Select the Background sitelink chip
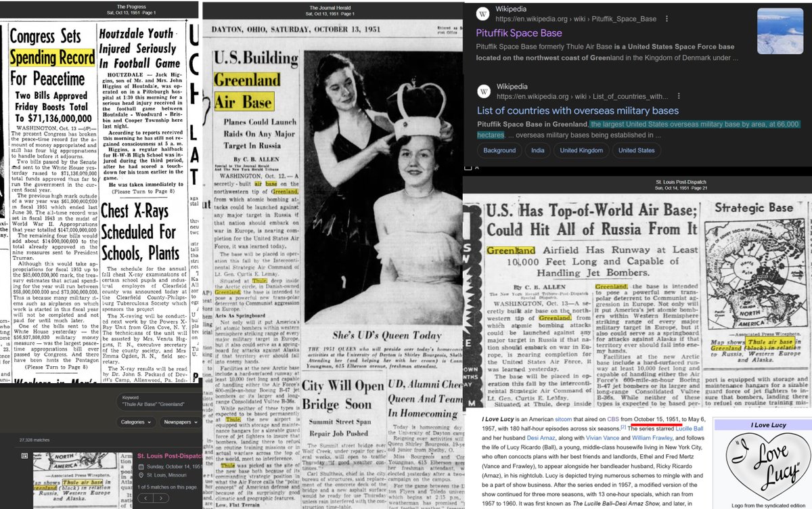This screenshot has height=509, width=812. pyautogui.click(x=500, y=150)
